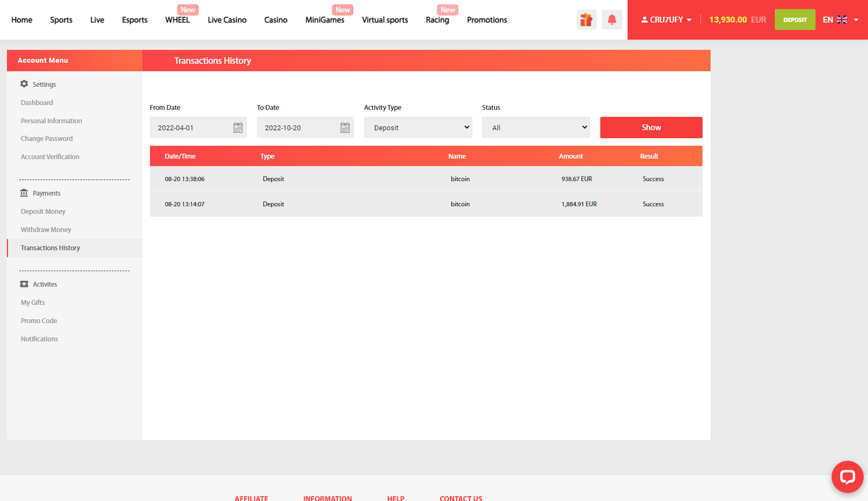Expand the language selector arrow
This screenshot has width=868, height=501.
coord(856,20)
